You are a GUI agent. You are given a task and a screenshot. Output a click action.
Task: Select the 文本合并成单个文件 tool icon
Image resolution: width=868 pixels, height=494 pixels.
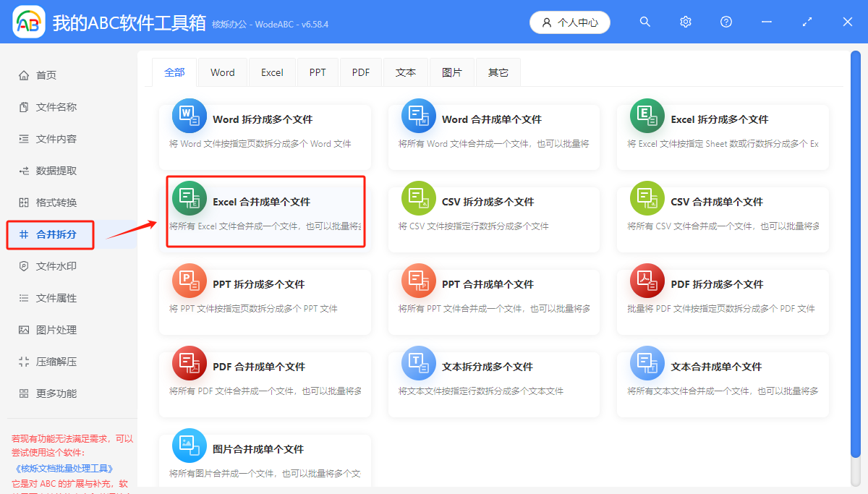coord(647,362)
